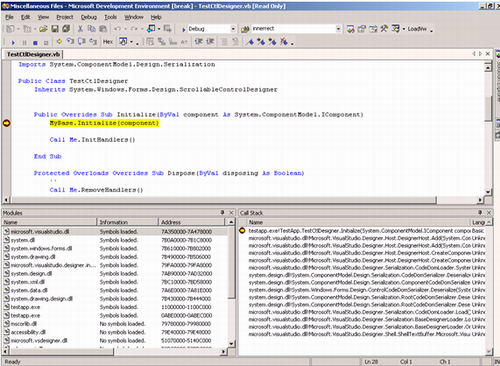The width and height of the screenshot is (500, 366).
Task: Click the Save All icon
Action: click(x=66, y=29)
